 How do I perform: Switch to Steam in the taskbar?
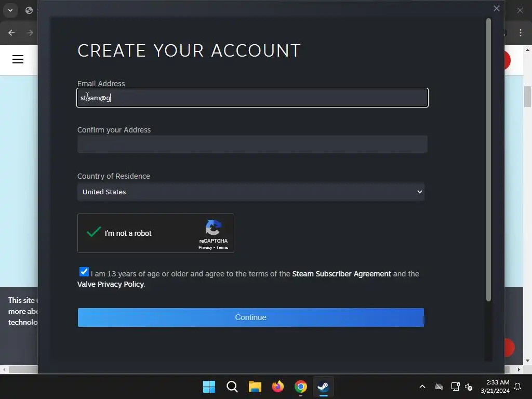pyautogui.click(x=323, y=387)
